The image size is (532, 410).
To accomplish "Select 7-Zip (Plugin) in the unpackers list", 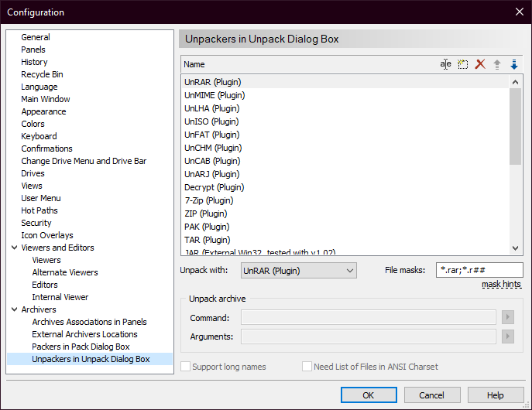I will coord(208,200).
